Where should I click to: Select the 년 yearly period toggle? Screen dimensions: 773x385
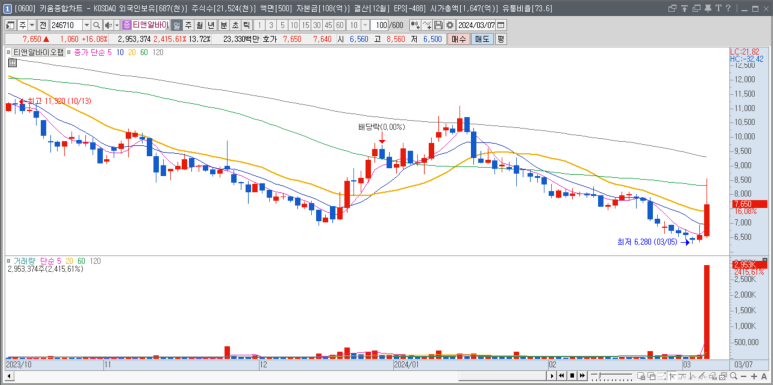211,25
